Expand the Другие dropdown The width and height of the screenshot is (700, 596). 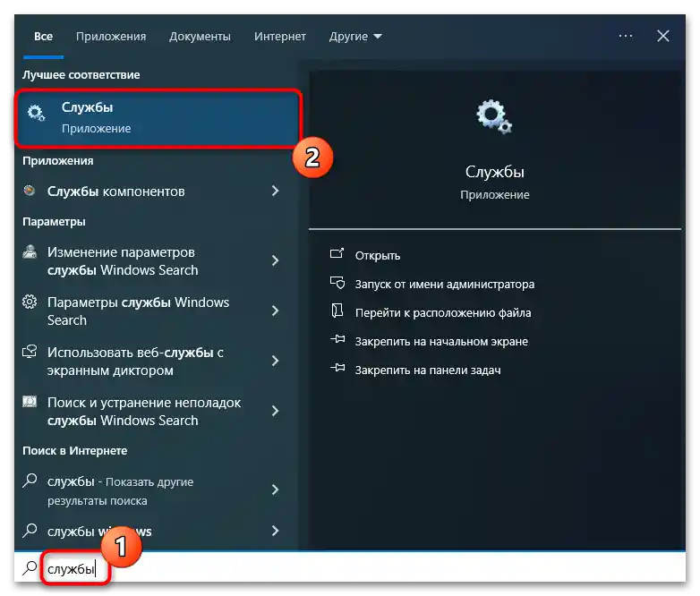355,36
